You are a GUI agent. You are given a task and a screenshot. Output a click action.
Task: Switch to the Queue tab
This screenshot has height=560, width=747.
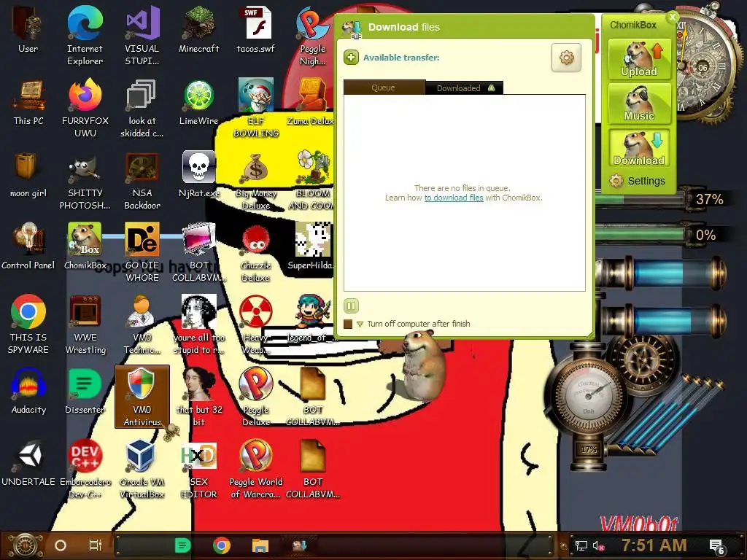[x=384, y=87]
